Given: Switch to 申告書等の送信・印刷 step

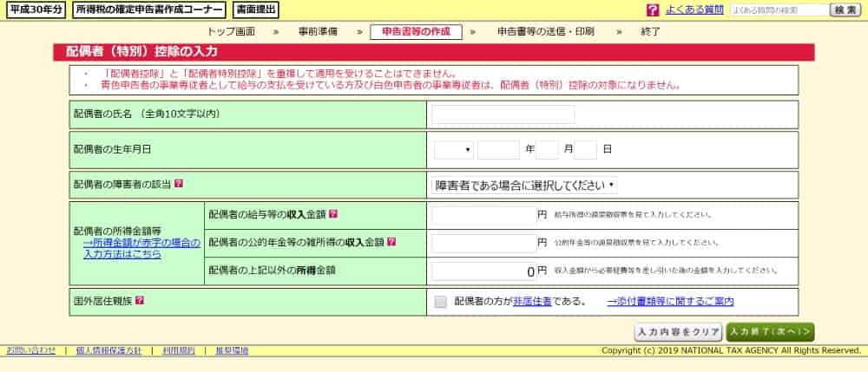Looking at the screenshot, I should [x=545, y=31].
